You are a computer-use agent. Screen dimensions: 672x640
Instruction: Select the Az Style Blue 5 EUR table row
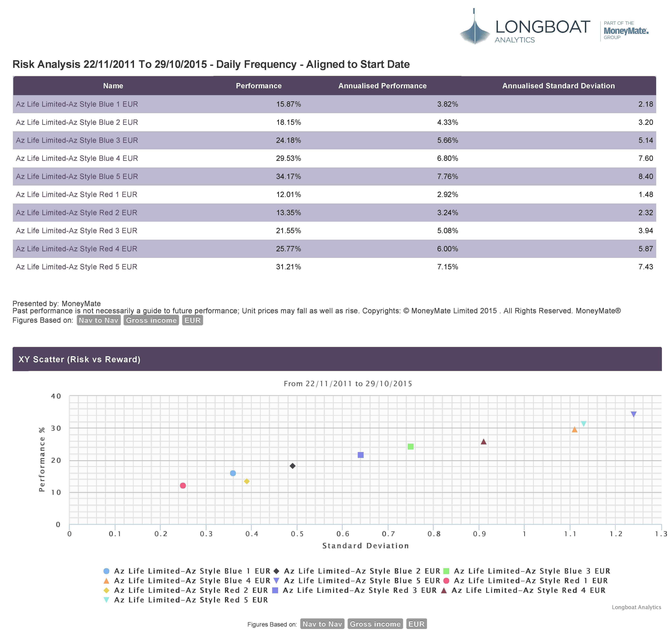[x=77, y=176]
